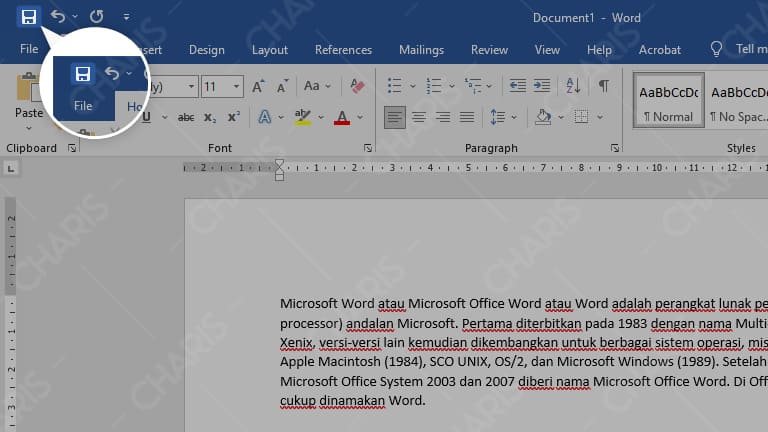Toggle superscript formatting
The image size is (768, 432).
[234, 118]
